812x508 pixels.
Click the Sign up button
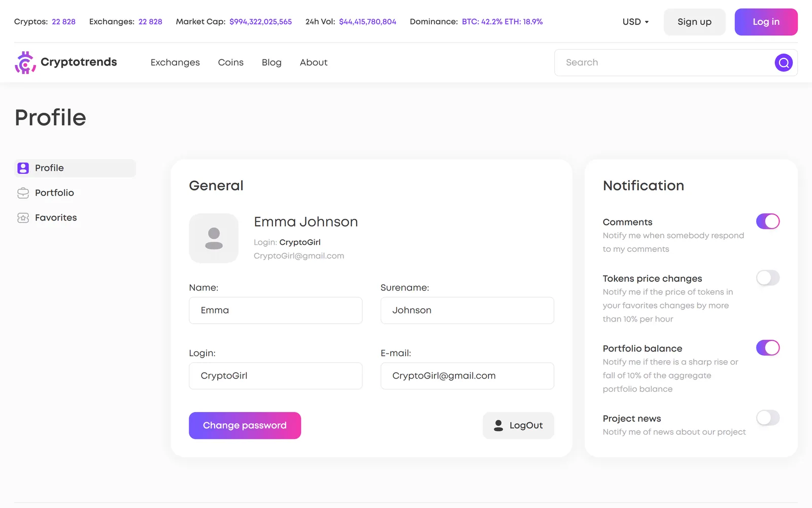[x=694, y=22]
